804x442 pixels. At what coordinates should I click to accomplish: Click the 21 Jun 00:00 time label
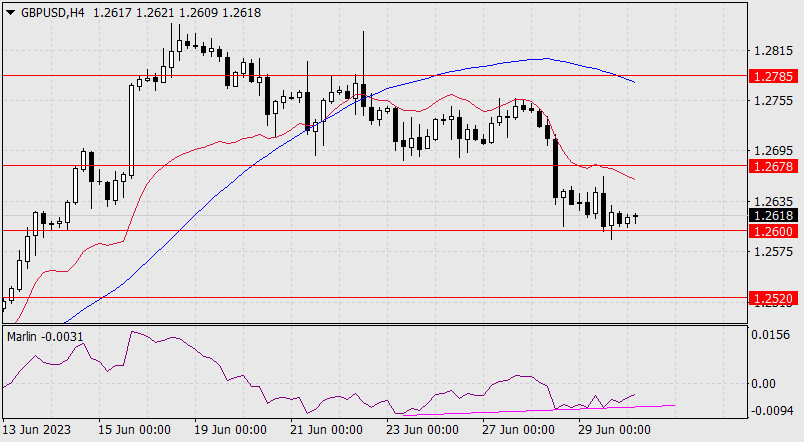tap(325, 430)
